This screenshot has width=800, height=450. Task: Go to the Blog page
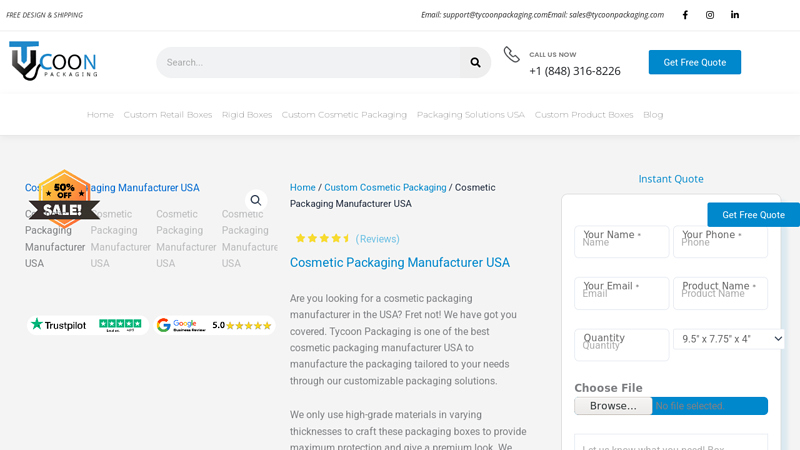click(x=653, y=115)
